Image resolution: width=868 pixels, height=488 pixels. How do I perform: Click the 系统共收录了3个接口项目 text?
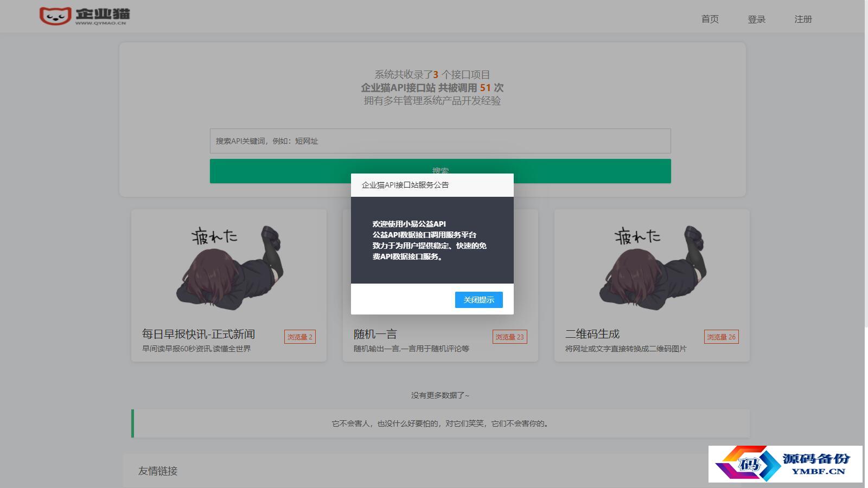point(432,75)
